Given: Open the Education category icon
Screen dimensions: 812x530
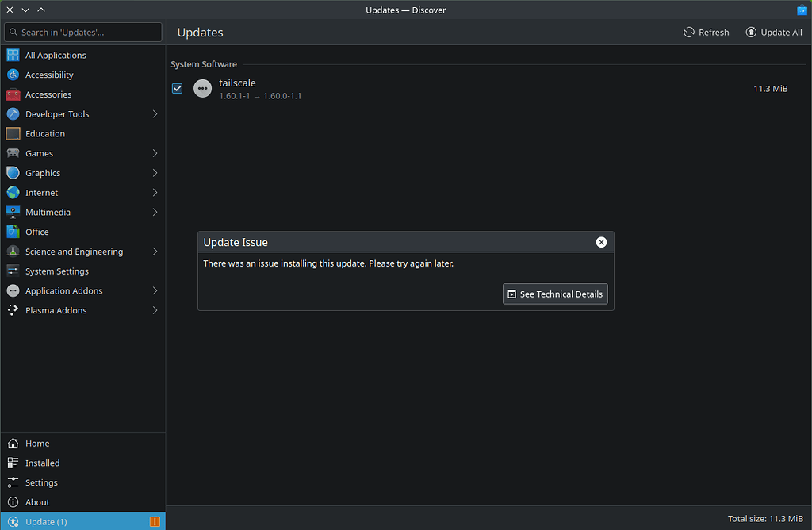Looking at the screenshot, I should point(13,133).
